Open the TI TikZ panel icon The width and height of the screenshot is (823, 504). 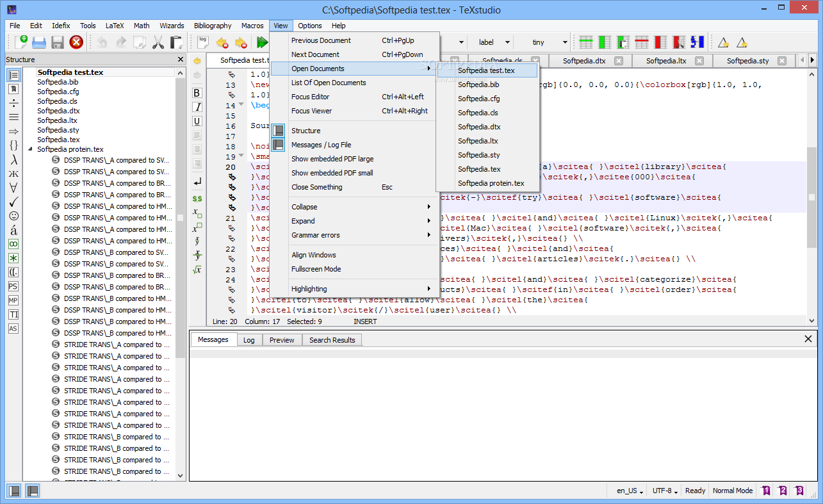pos(13,314)
